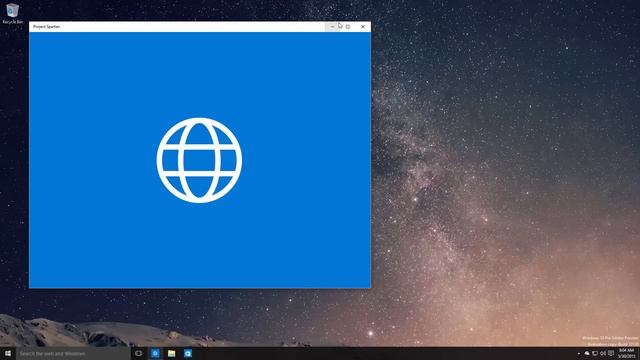The image size is (640, 360).
Task: Open the volume speaker tray icon
Action: [x=603, y=353]
